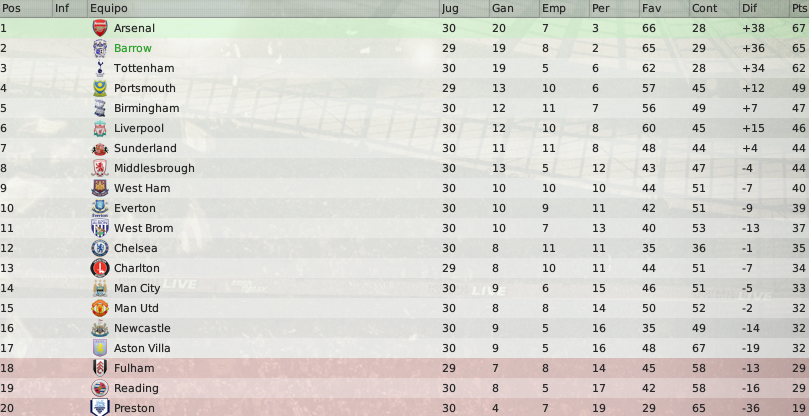Open the Reading team name link
The height and width of the screenshot is (416, 809).
pyautogui.click(x=136, y=388)
